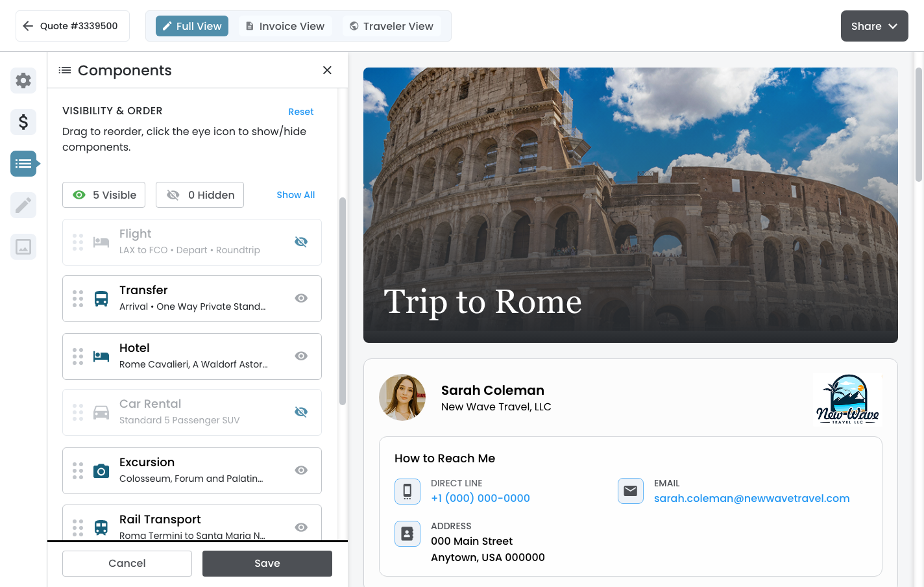This screenshot has width=924, height=587.
Task: Switch to Invoice View tab
Action: [286, 26]
